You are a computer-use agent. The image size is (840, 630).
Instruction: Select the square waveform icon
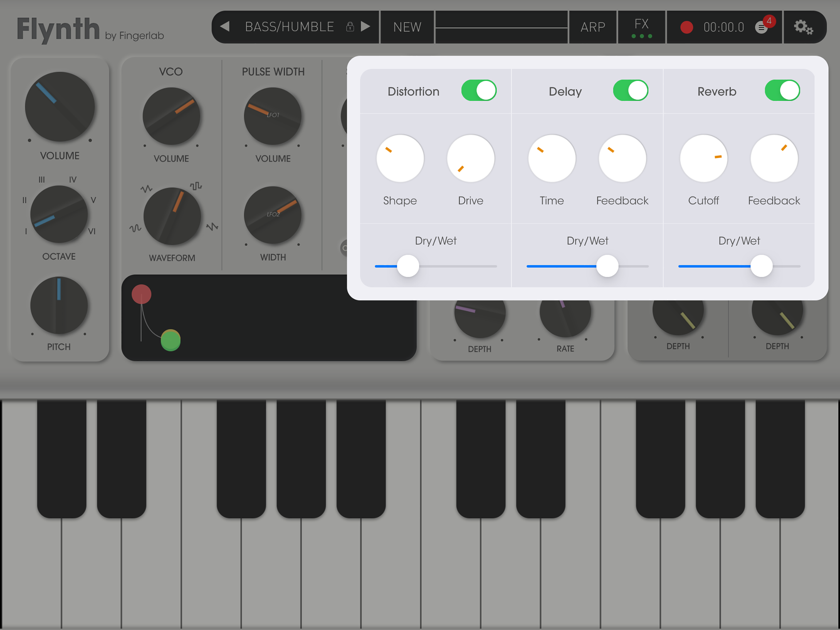196,186
